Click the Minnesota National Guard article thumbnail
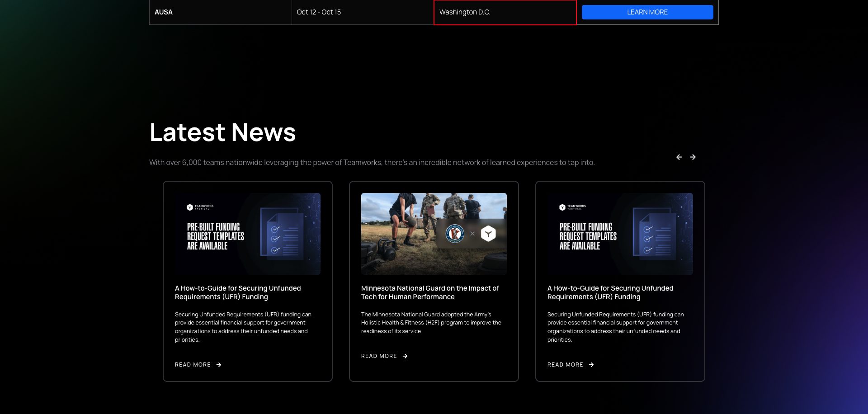 (x=434, y=234)
